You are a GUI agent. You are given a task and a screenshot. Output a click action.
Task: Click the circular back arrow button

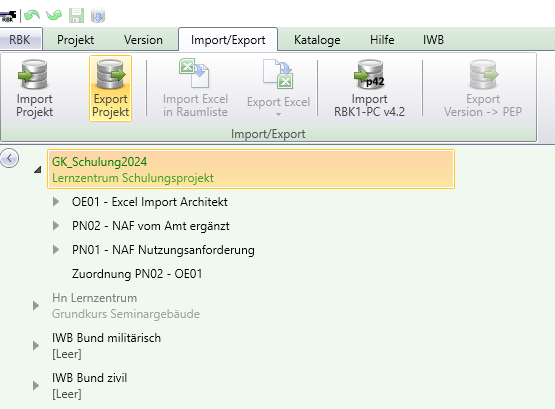[x=9, y=158]
